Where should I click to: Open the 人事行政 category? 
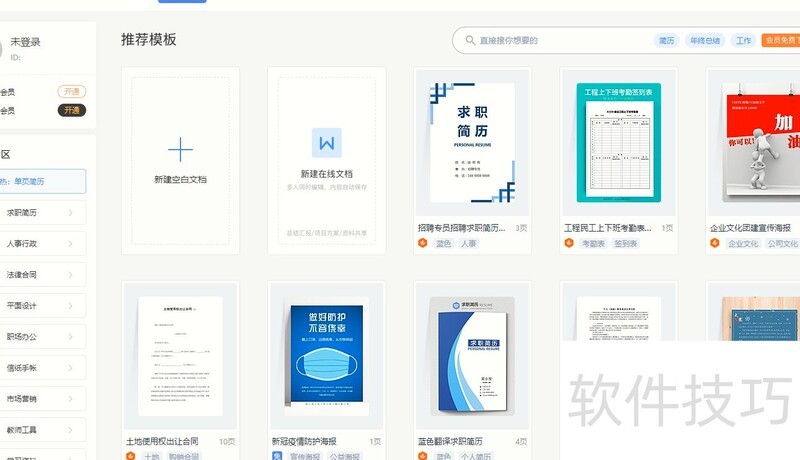(43, 244)
